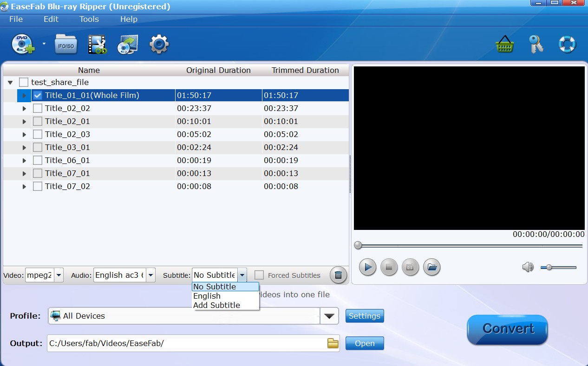The height and width of the screenshot is (366, 588).
Task: Select the video editing toolbar icon
Action: (x=97, y=43)
